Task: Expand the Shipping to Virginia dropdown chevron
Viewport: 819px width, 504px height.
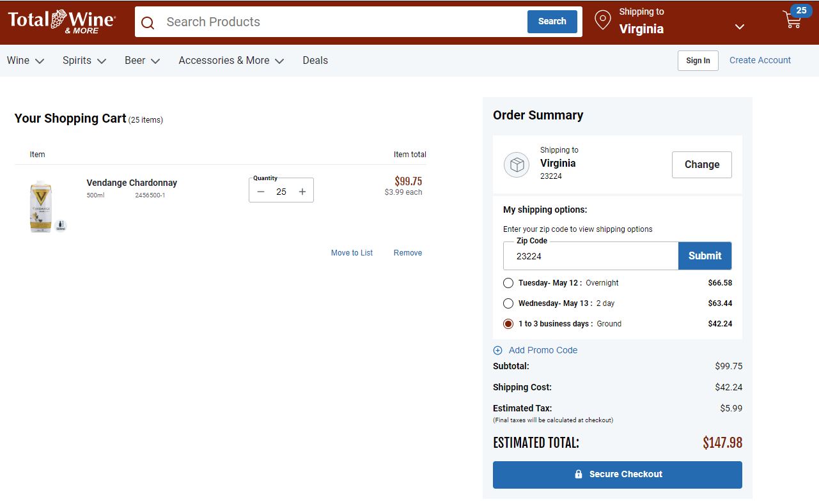Action: pyautogui.click(x=740, y=27)
